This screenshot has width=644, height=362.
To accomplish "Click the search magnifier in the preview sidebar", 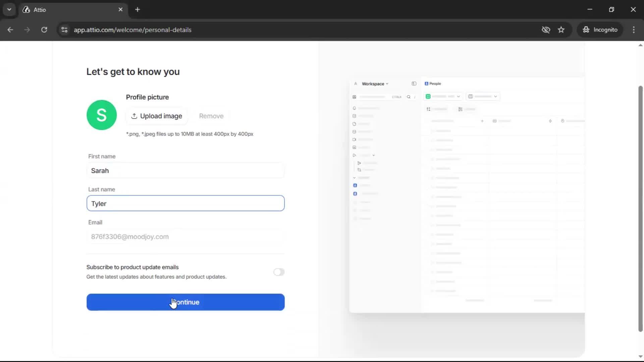I will (x=409, y=97).
